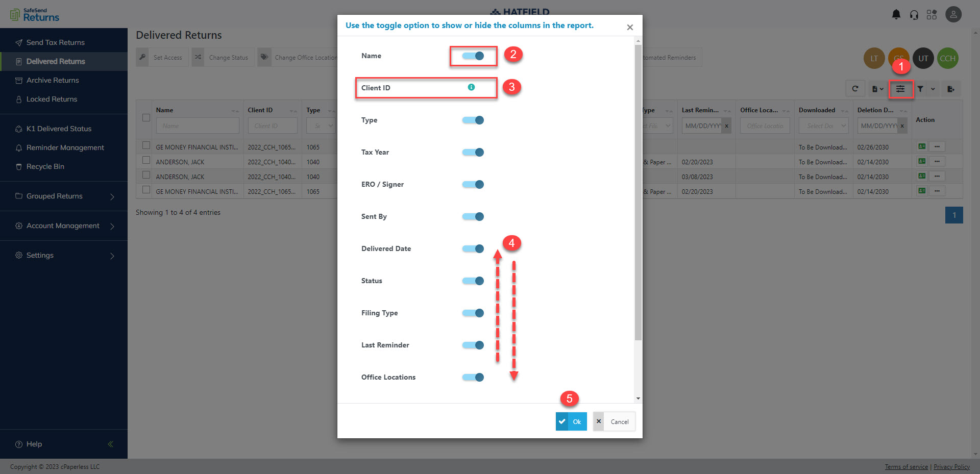The width and height of the screenshot is (980, 474).
Task: Expand the Grouped Returns sidebar section
Action: click(x=54, y=196)
